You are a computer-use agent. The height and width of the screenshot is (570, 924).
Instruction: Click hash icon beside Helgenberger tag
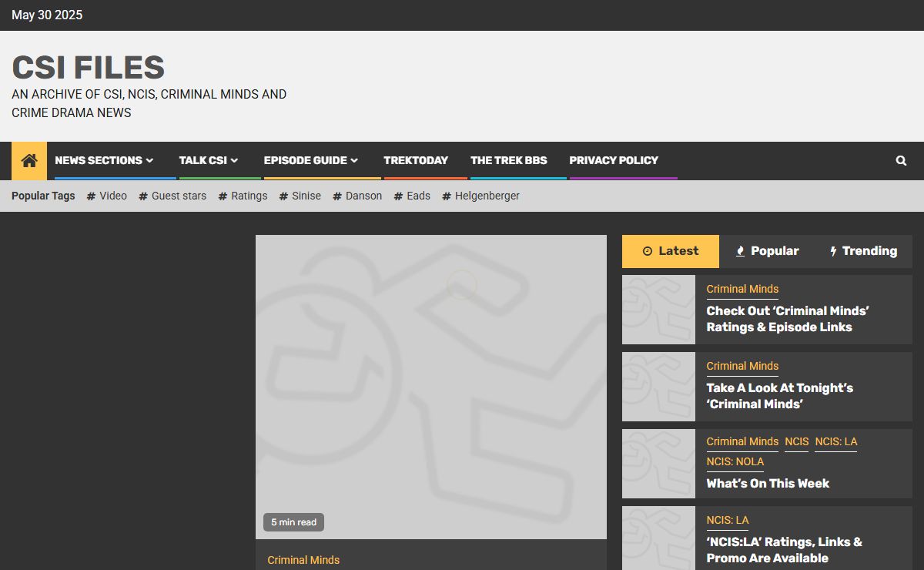coord(447,196)
